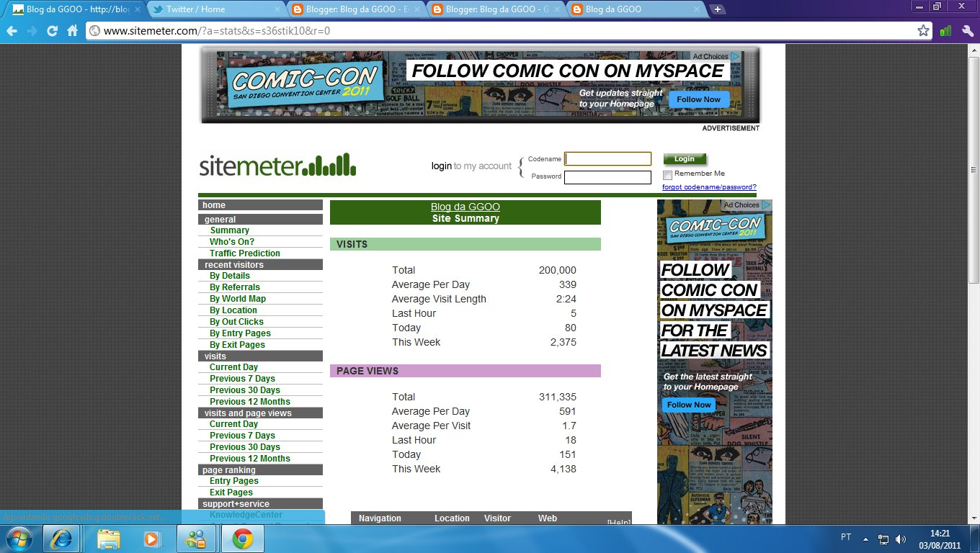
Task: Switch to the first Blog da GGOO tab
Action: tap(75, 9)
